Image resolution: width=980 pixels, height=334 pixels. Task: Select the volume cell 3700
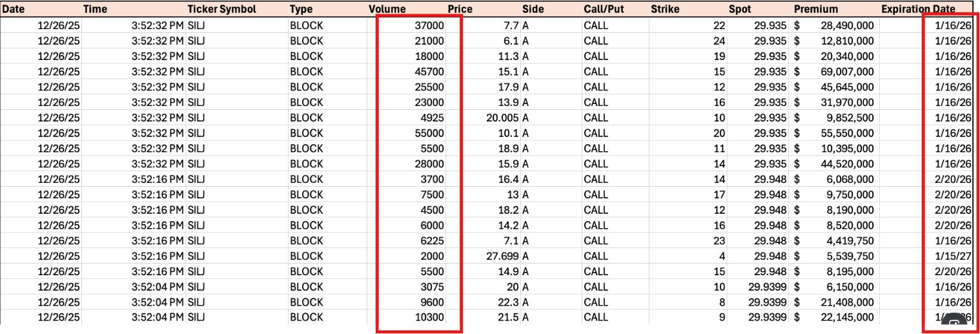click(x=432, y=179)
